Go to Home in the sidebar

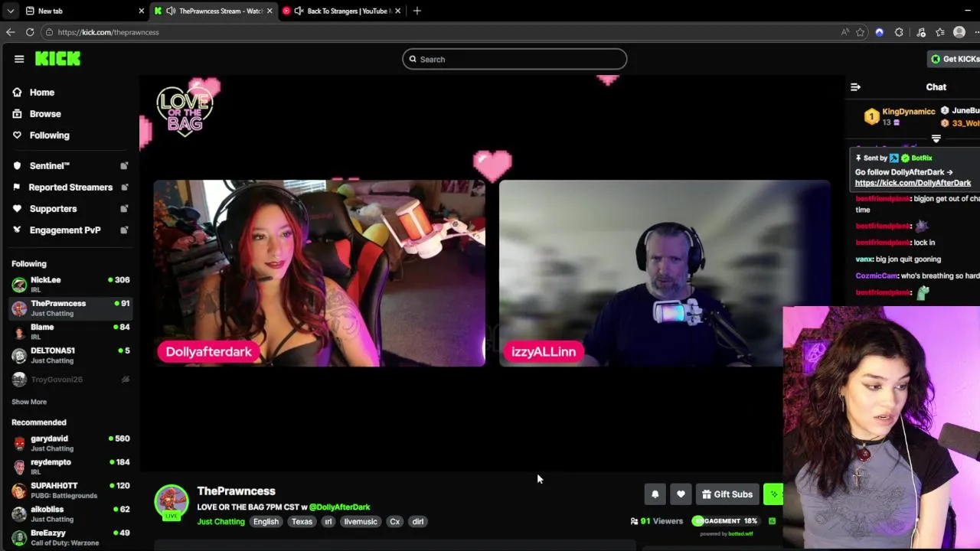point(41,93)
